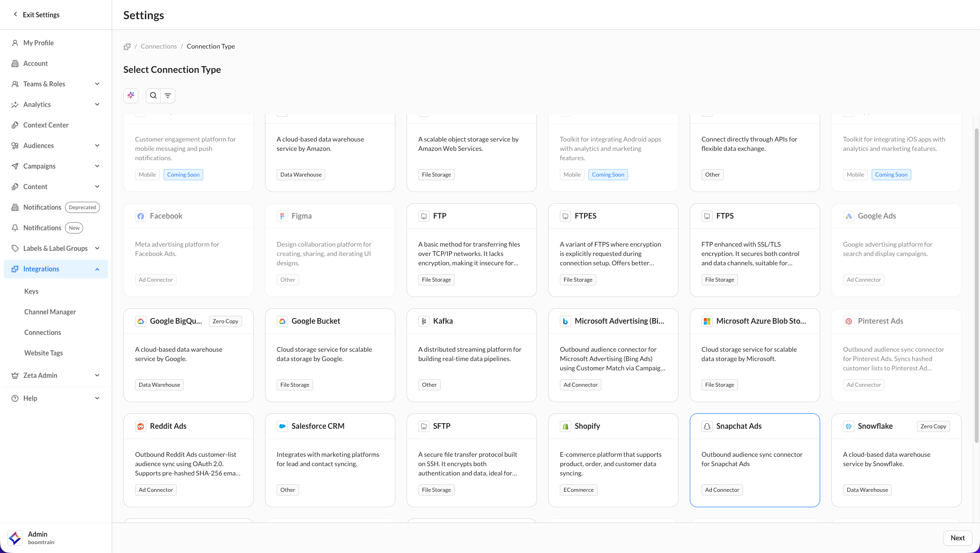
Task: Expand the Audiences menu chevron
Action: pyautogui.click(x=97, y=145)
